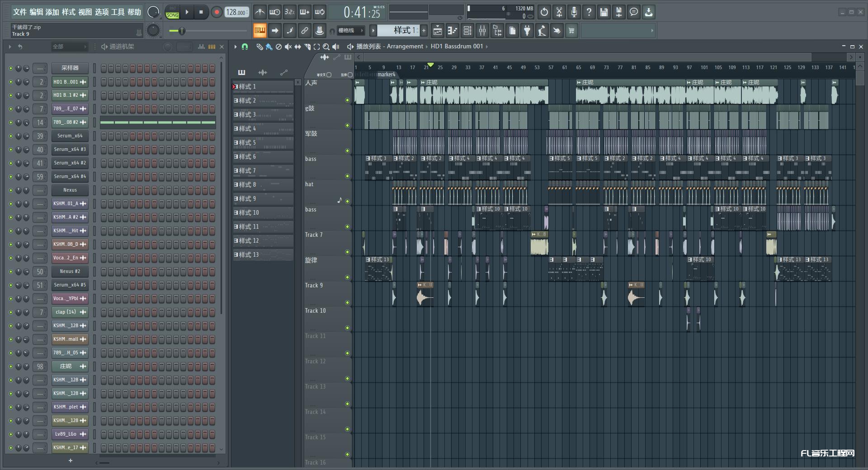Screen dimensions: 868x470
Task: Mute the 旋律 playlist track
Action: tap(348, 277)
